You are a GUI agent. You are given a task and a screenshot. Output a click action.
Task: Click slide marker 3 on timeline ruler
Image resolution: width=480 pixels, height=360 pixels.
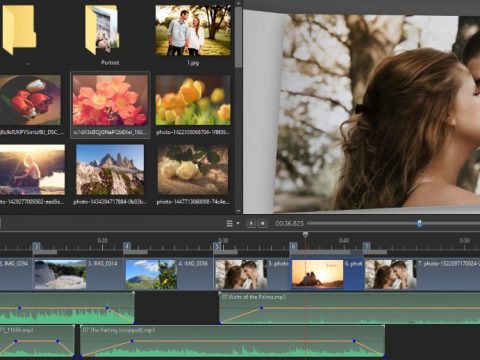(x=36, y=247)
